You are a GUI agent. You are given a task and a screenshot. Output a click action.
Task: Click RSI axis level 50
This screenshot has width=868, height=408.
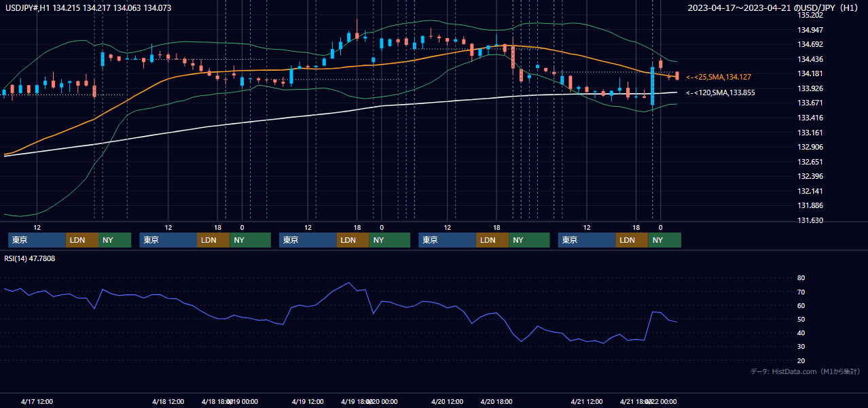click(x=801, y=319)
